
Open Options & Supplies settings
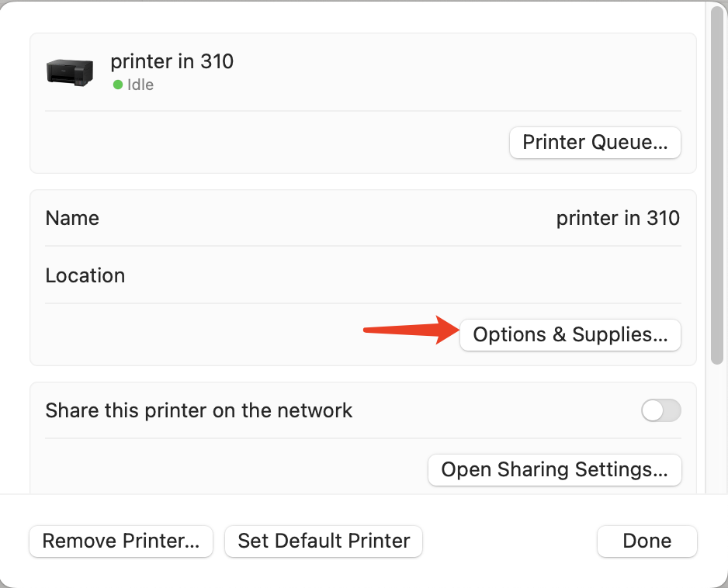point(570,335)
